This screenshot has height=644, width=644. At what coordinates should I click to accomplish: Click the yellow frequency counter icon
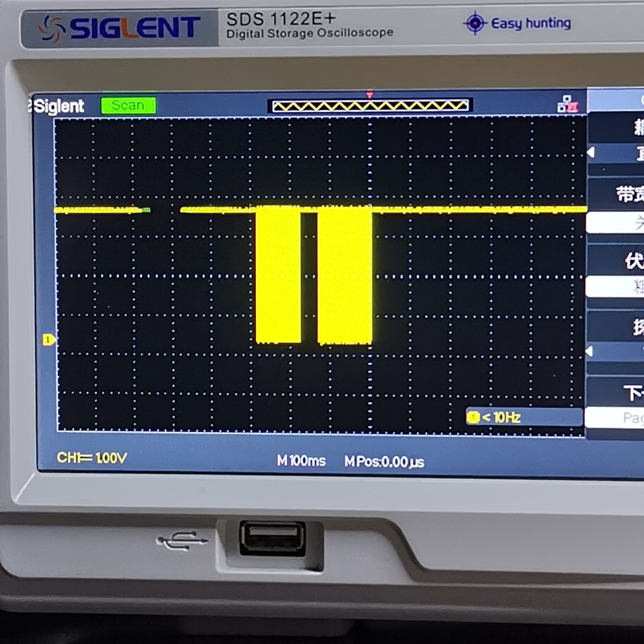click(x=473, y=417)
